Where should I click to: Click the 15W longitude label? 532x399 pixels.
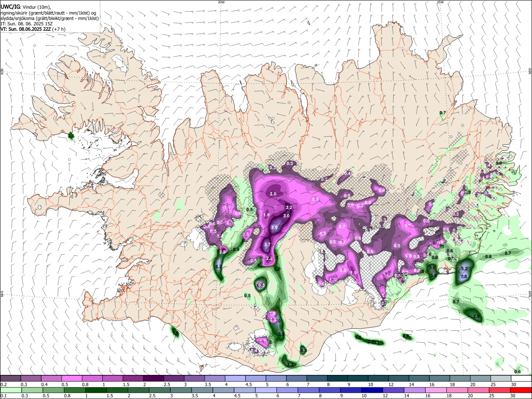click(440, 2)
